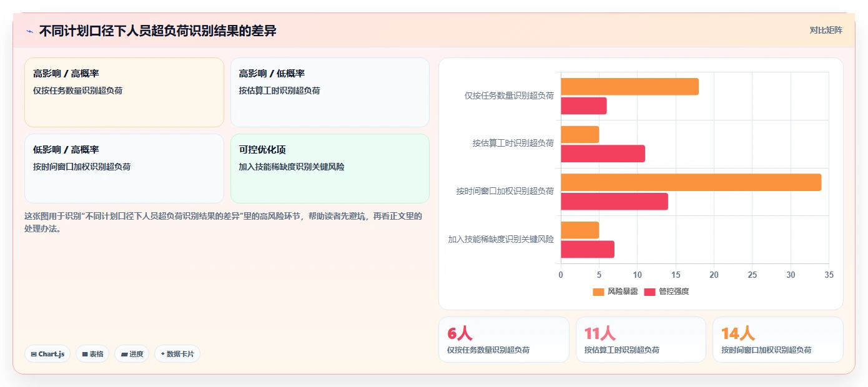The width and height of the screenshot is (868, 387).
Task: Toggle 管控强度 legend red swatch
Action: 649,291
